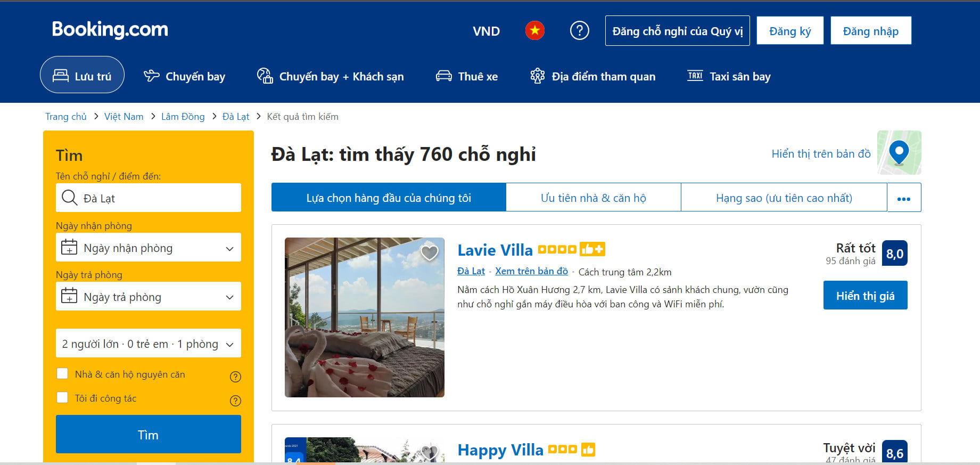This screenshot has height=465, width=980.
Task: Open Việt Nam breadcrumb link
Action: click(x=123, y=116)
